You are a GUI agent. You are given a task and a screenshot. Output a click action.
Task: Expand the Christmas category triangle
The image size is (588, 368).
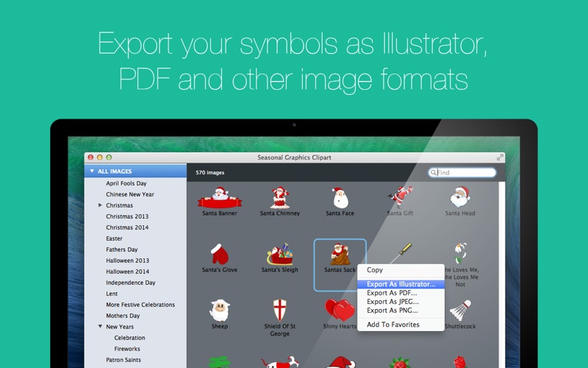click(100, 205)
